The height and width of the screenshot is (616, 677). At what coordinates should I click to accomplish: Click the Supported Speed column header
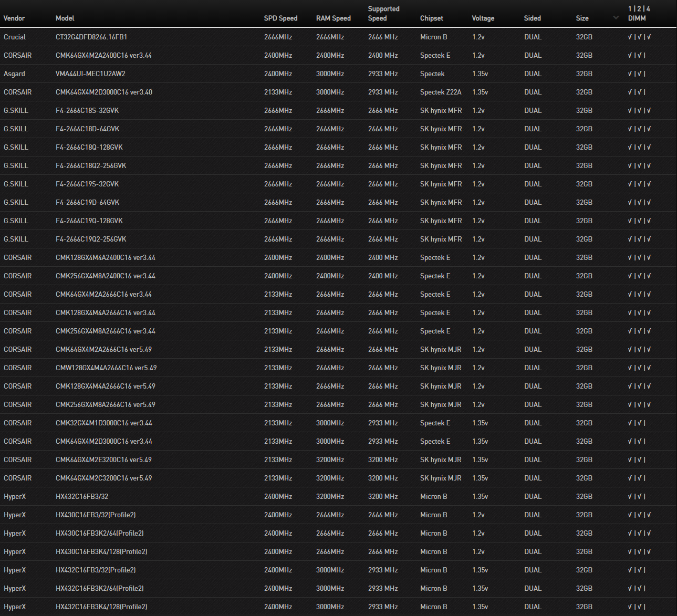pyautogui.click(x=384, y=14)
